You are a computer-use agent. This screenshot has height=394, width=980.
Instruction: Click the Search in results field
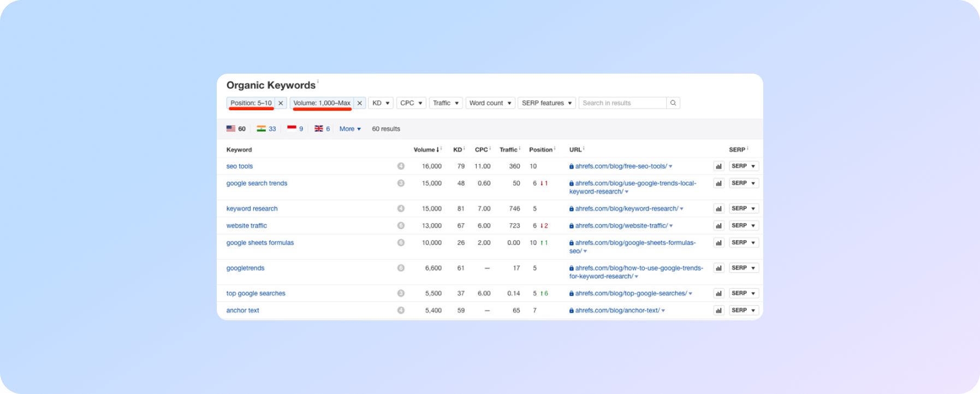pos(622,103)
